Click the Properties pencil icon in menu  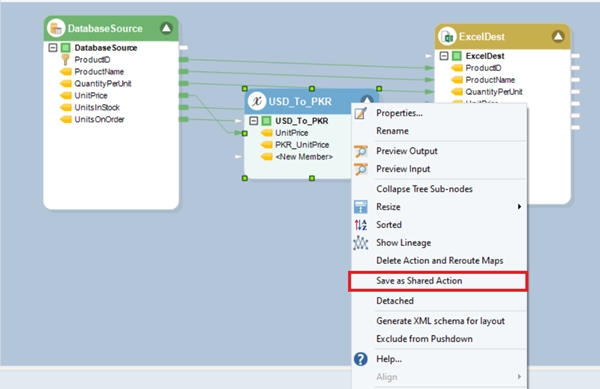pyautogui.click(x=360, y=113)
